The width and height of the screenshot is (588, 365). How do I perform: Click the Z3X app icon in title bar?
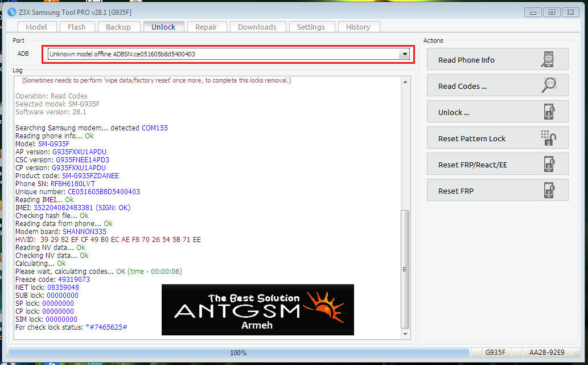[11, 12]
